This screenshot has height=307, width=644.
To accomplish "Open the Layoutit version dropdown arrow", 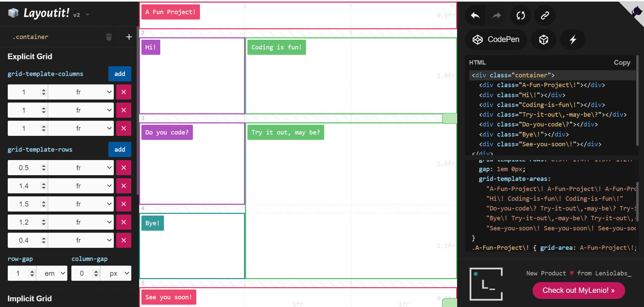I will [x=88, y=15].
